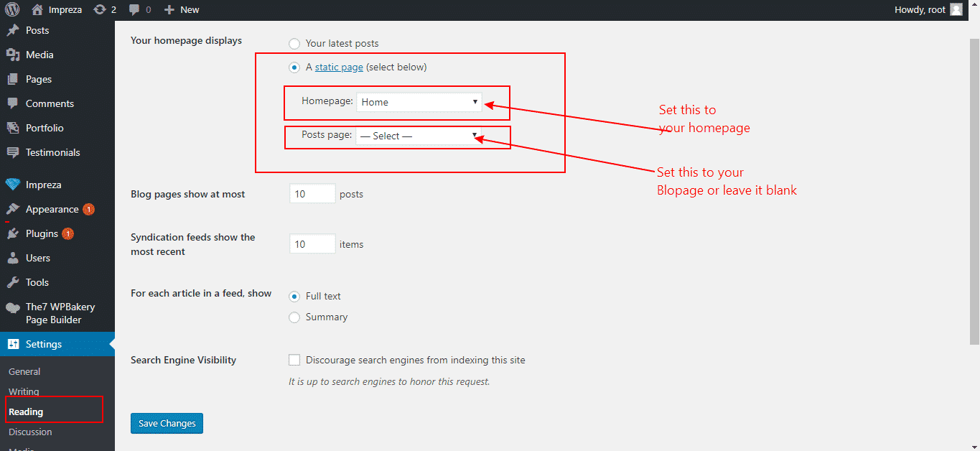980x451 pixels.
Task: Go to Reading settings submenu
Action: tap(26, 412)
